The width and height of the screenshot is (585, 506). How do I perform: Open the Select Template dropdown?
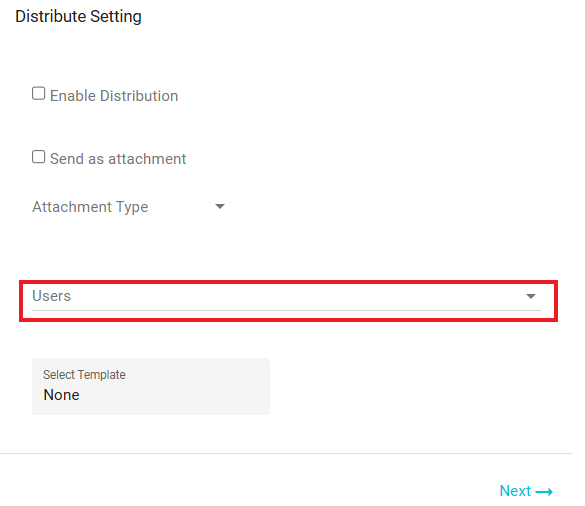151,386
